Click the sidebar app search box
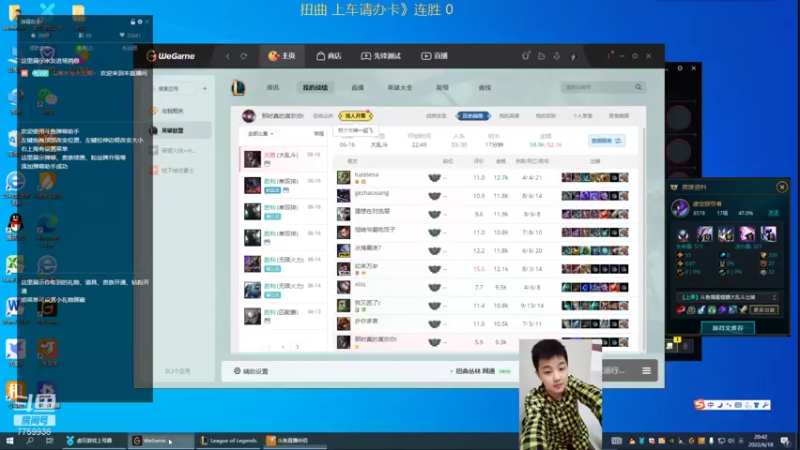Screen dimensions: 800x450 point(174,89)
